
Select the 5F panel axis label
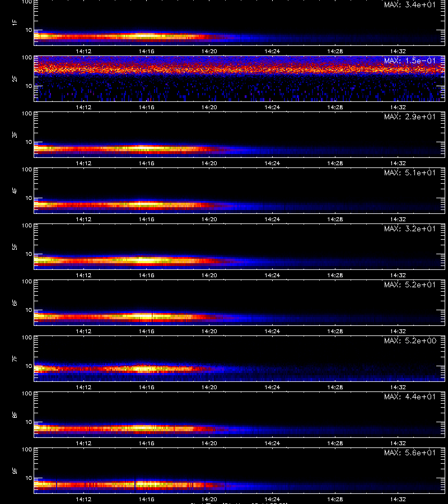click(15, 246)
